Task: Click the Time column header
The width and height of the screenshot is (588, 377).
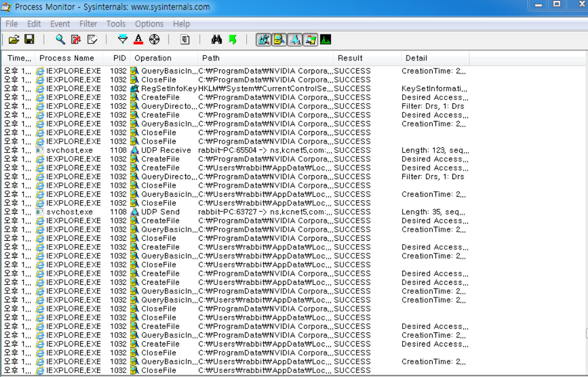Action: 19,58
